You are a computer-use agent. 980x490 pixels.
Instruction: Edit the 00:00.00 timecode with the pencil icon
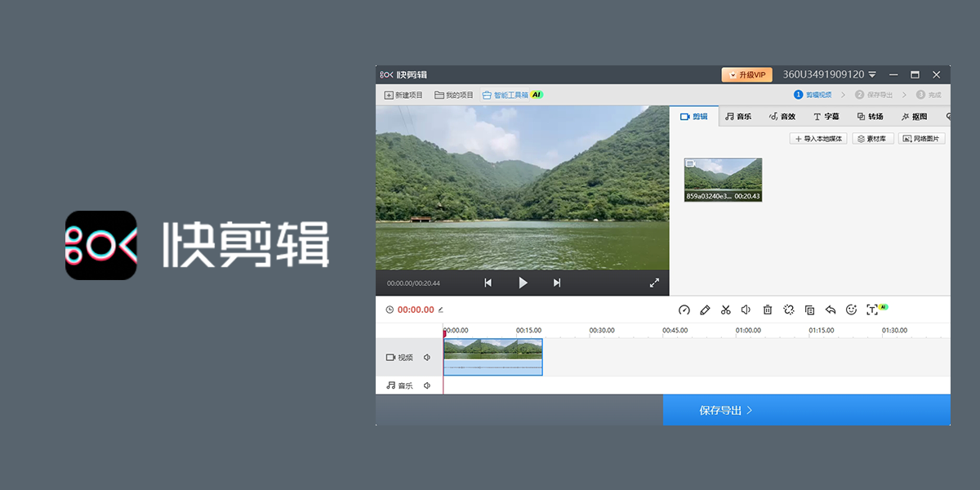tap(441, 310)
